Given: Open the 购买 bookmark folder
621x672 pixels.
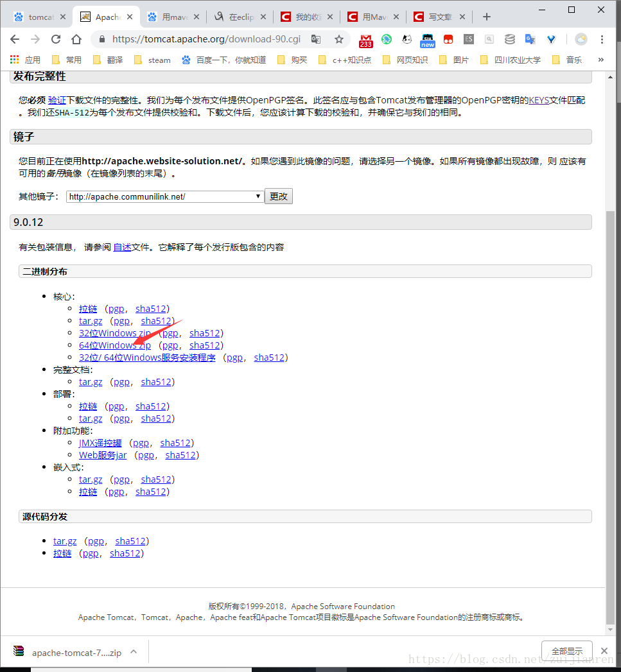Looking at the screenshot, I should click(292, 60).
